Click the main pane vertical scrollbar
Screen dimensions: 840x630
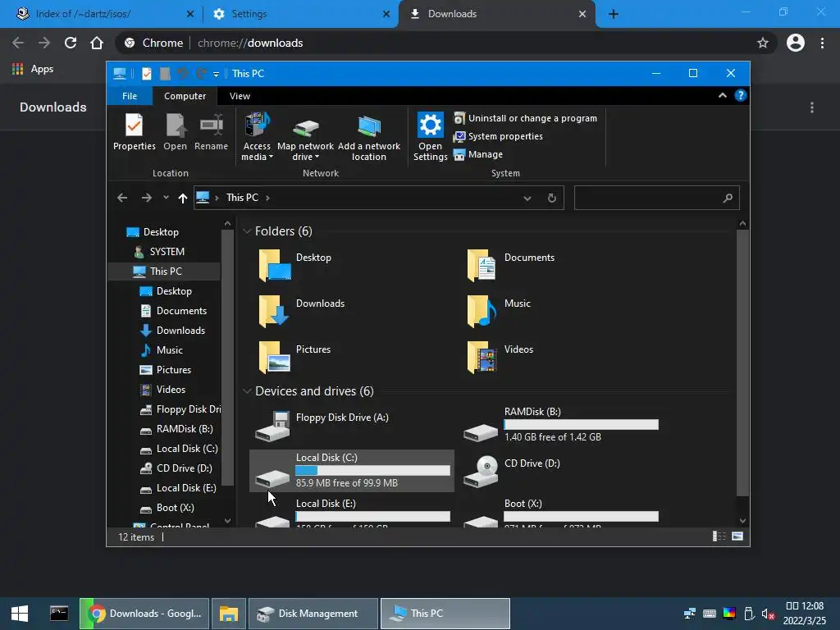pos(742,363)
